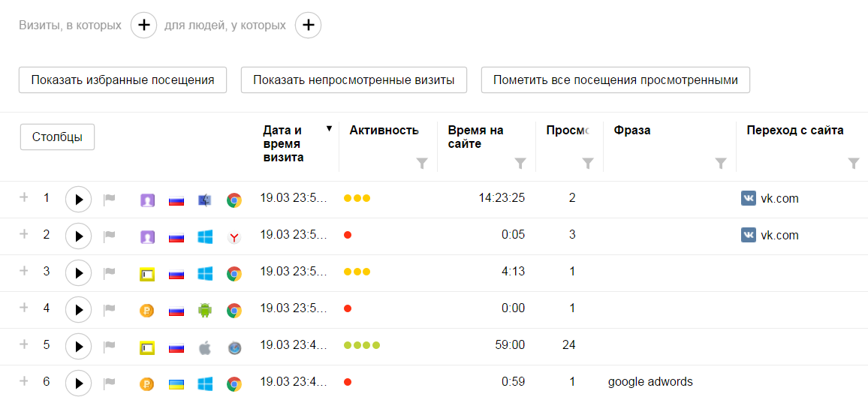Open the "Столбцы" columns selector

point(57,137)
